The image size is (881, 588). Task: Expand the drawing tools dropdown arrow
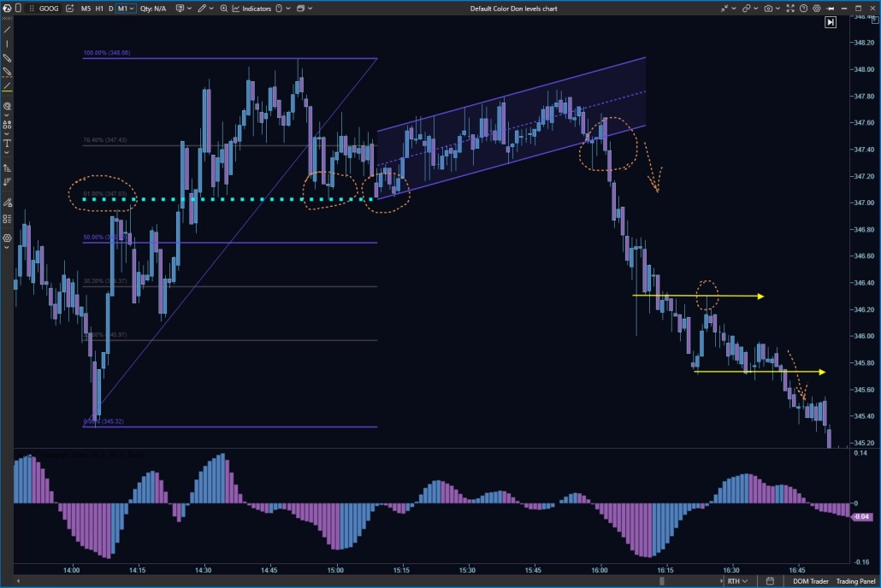[x=211, y=9]
